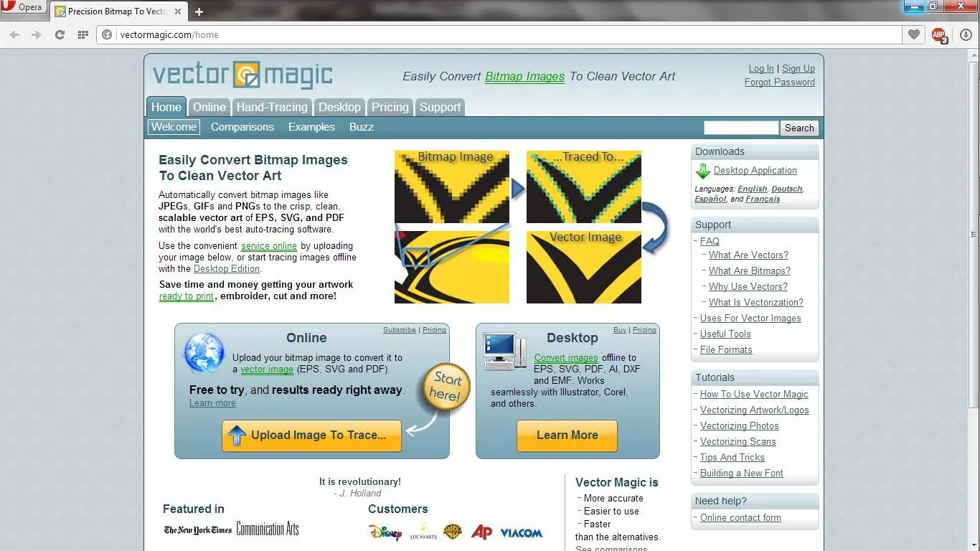The image size is (980, 551).
Task: Click the page vertical scrollbar
Action: click(974, 235)
